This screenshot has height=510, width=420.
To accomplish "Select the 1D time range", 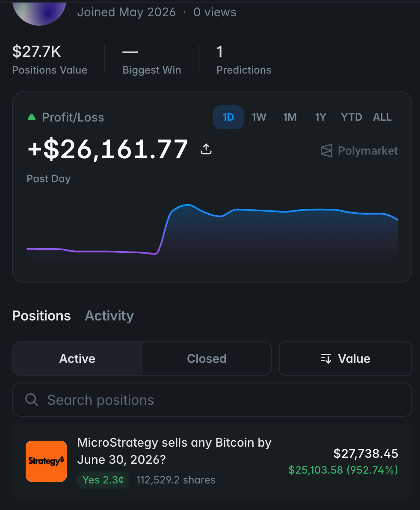I will click(x=228, y=117).
